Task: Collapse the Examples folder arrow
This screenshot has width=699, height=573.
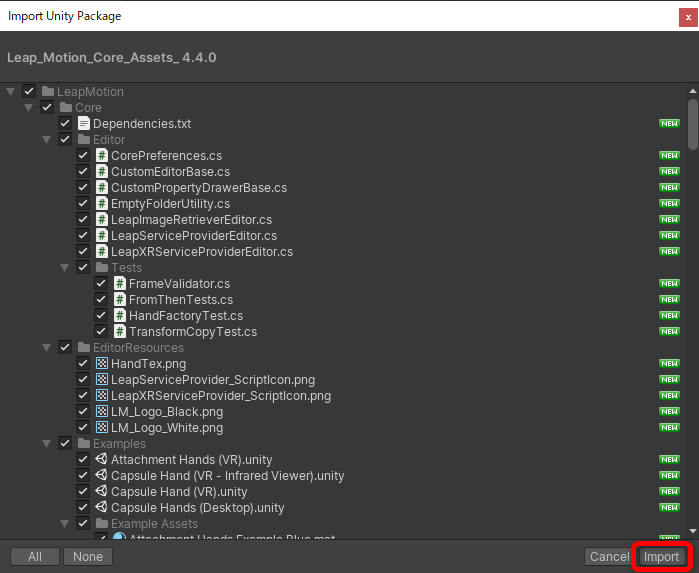Action: pyautogui.click(x=47, y=444)
